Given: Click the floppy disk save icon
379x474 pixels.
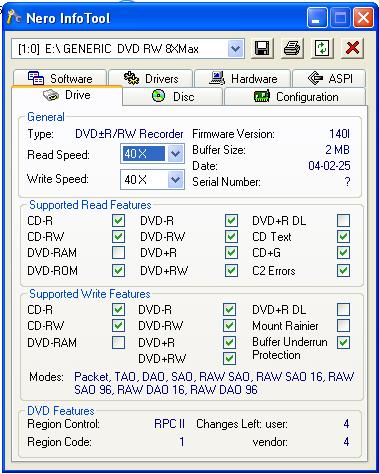Looking at the screenshot, I should 262,49.
